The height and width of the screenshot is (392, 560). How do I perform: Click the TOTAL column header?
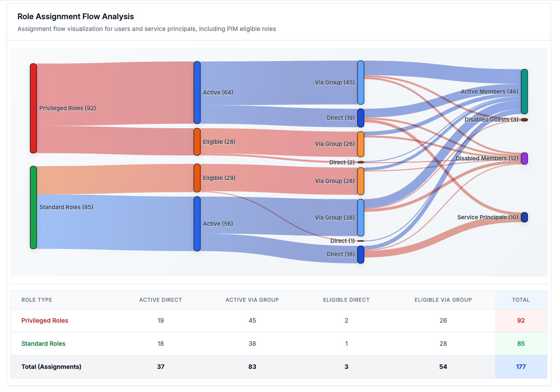(521, 300)
